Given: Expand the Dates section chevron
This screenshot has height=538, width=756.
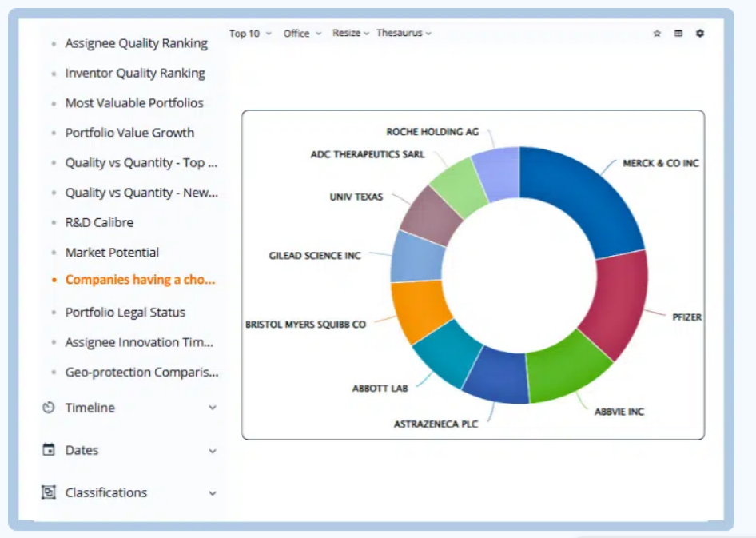Looking at the screenshot, I should [213, 451].
